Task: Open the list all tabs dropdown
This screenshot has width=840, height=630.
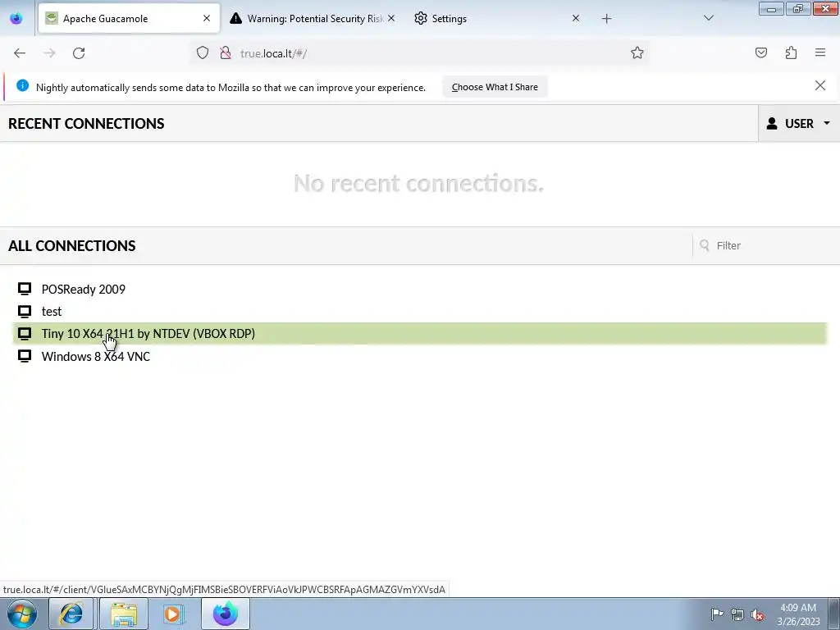Action: [x=708, y=18]
